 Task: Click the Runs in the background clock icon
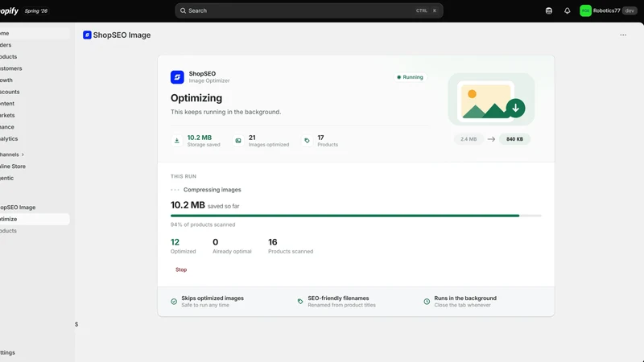pos(427,302)
